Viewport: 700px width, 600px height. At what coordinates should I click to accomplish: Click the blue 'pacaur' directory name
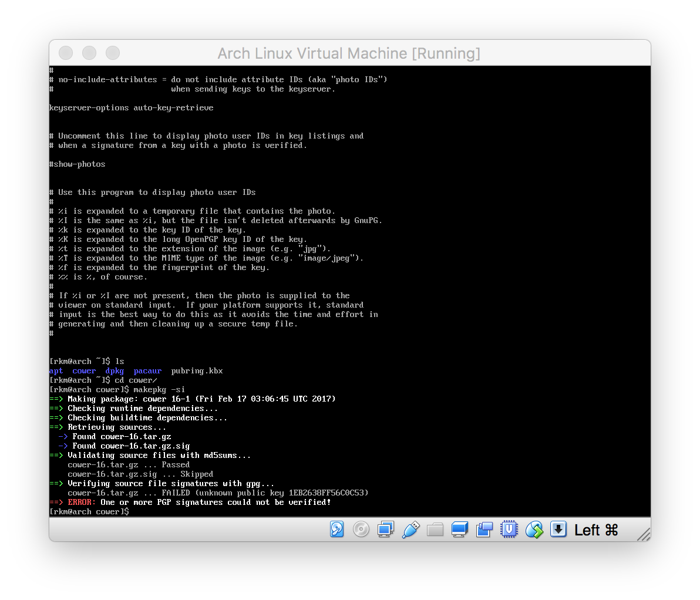(x=147, y=371)
